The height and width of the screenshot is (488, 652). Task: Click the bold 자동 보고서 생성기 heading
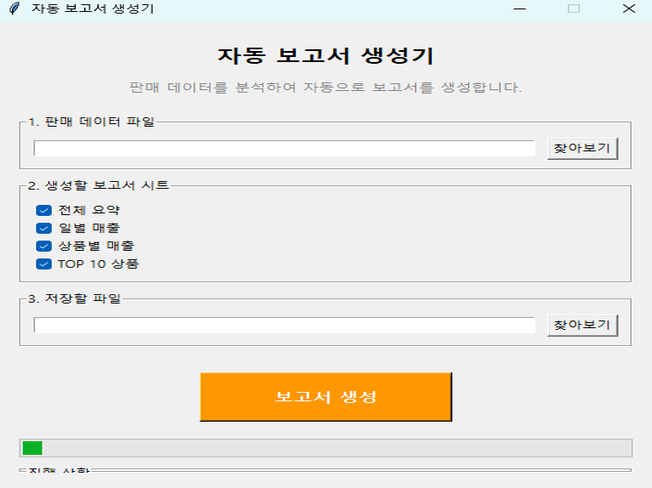[325, 55]
